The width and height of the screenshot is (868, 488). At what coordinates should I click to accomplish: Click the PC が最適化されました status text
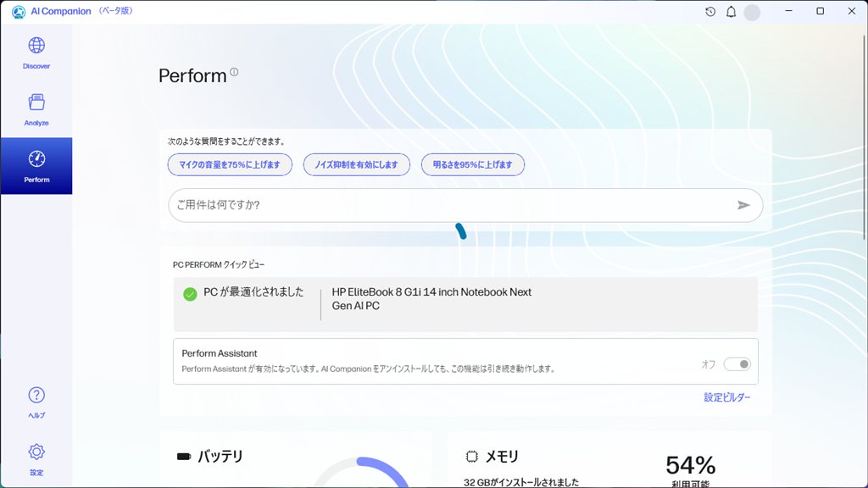pyautogui.click(x=253, y=292)
